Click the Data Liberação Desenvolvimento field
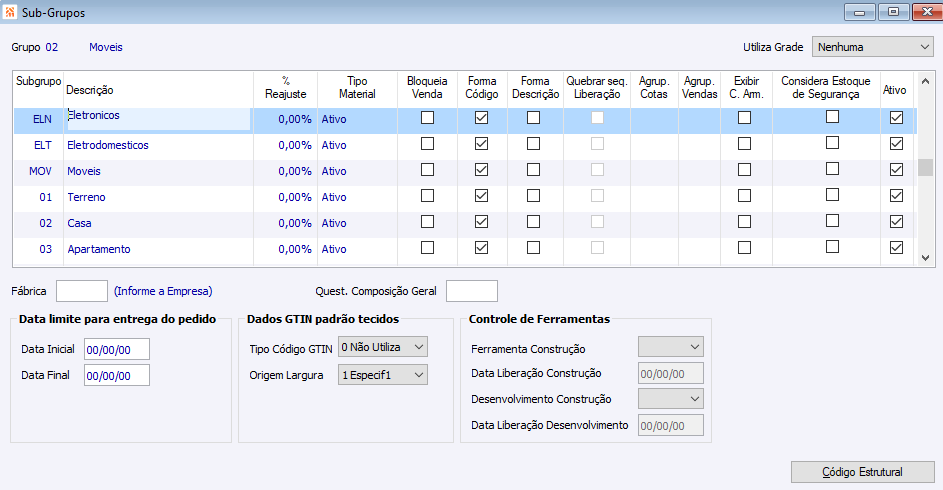This screenshot has width=943, height=490. point(671,425)
